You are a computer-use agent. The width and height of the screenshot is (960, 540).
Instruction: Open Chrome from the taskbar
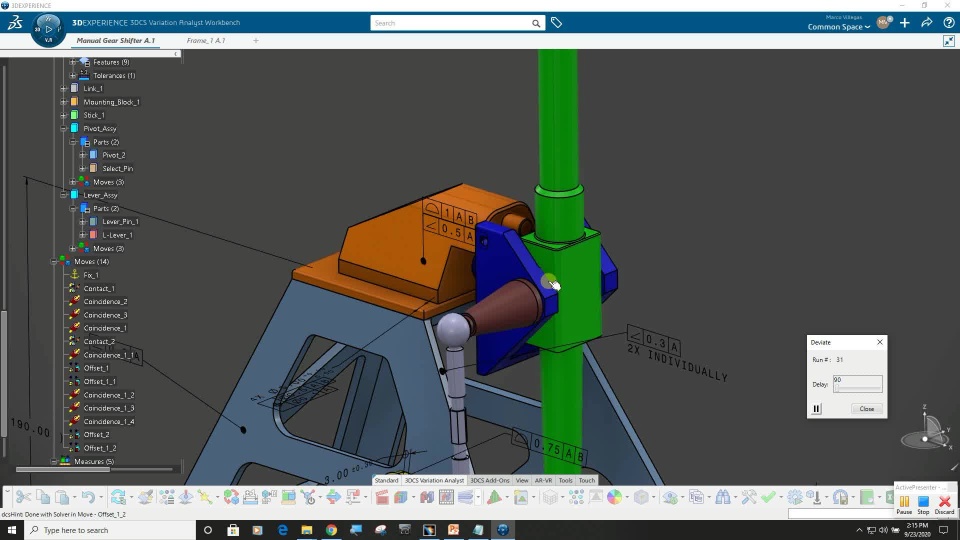coord(331,530)
